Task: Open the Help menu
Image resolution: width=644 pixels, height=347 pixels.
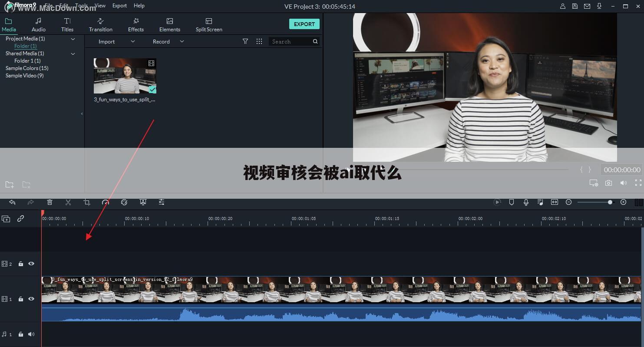Action: coord(139,6)
